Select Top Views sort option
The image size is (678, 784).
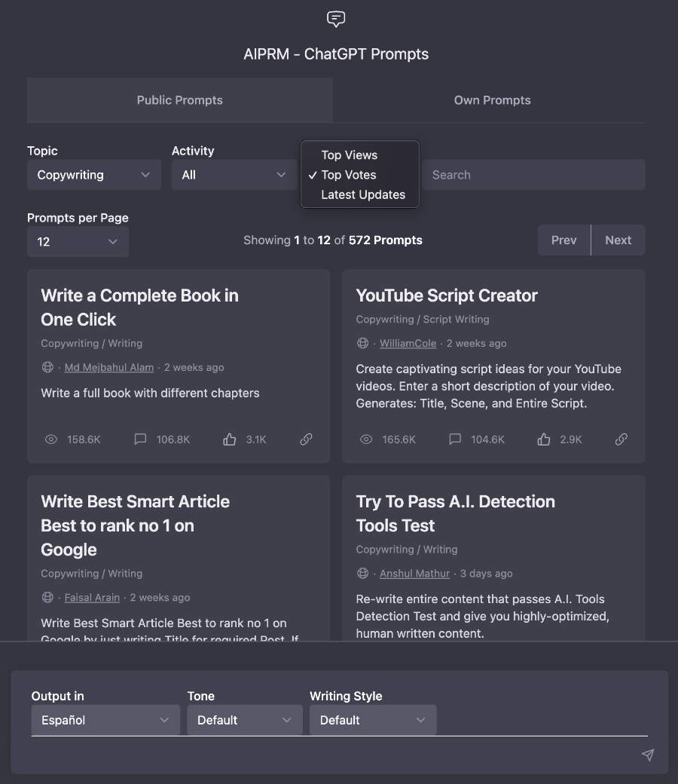coord(350,155)
